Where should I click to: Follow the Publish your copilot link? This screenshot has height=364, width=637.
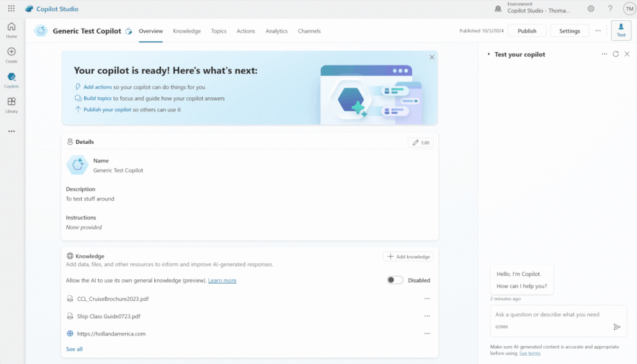[107, 109]
